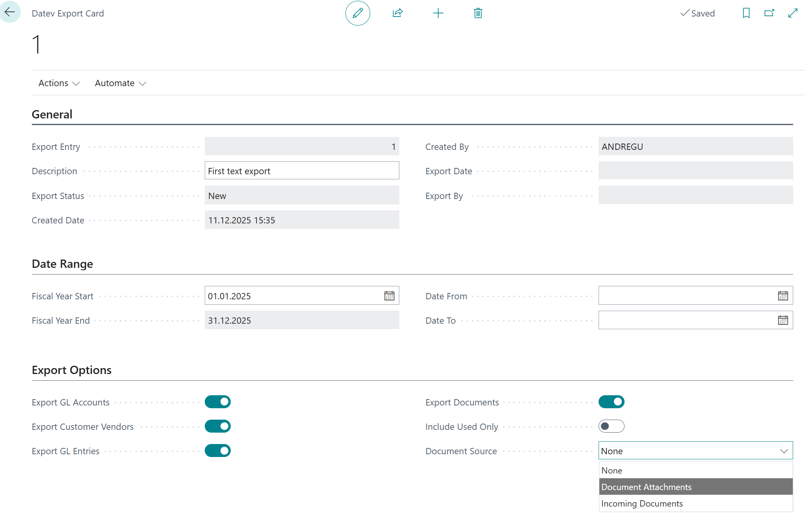
Task: Click the expand page arrows icon
Action: coord(793,13)
